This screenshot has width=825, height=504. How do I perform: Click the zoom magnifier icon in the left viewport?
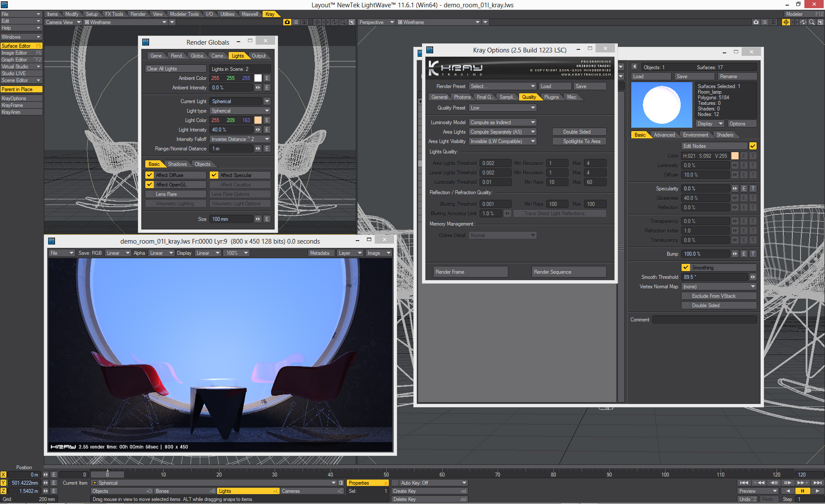(x=343, y=22)
